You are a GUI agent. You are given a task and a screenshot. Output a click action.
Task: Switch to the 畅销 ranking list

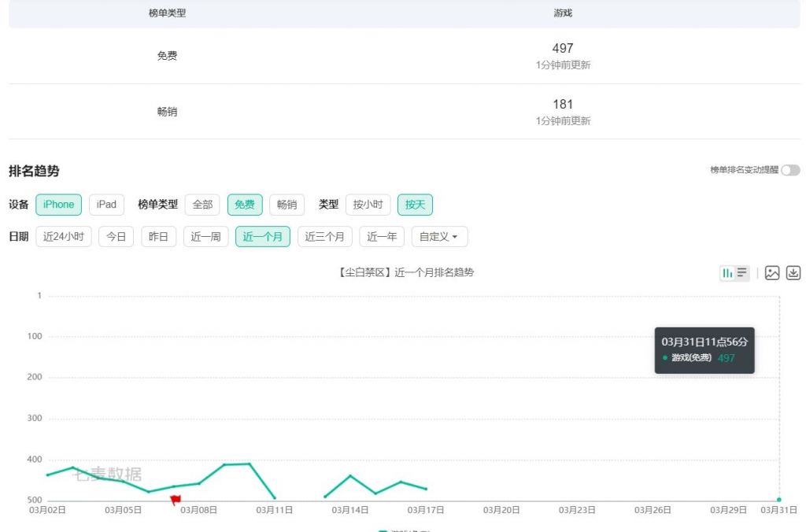[287, 204]
